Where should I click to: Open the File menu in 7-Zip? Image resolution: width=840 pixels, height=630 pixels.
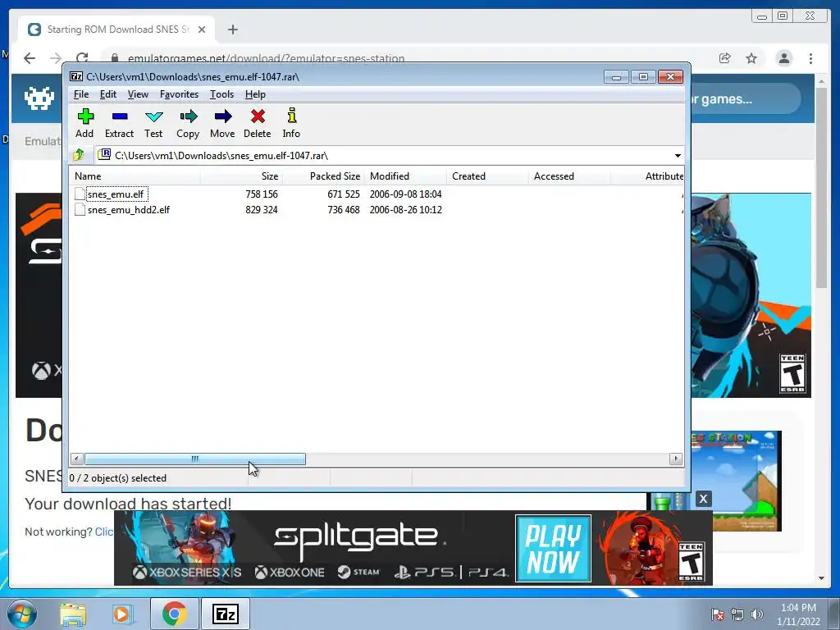(x=81, y=94)
